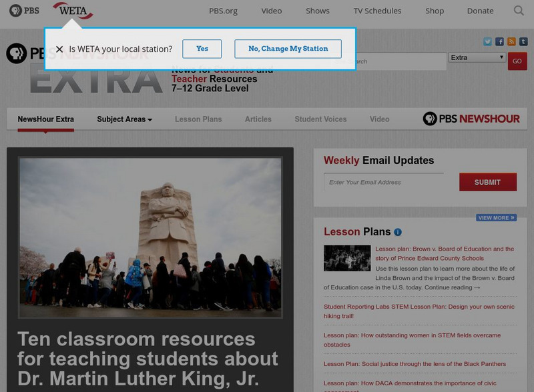Open Shop in top navigation
The image size is (534, 392).
pos(435,11)
